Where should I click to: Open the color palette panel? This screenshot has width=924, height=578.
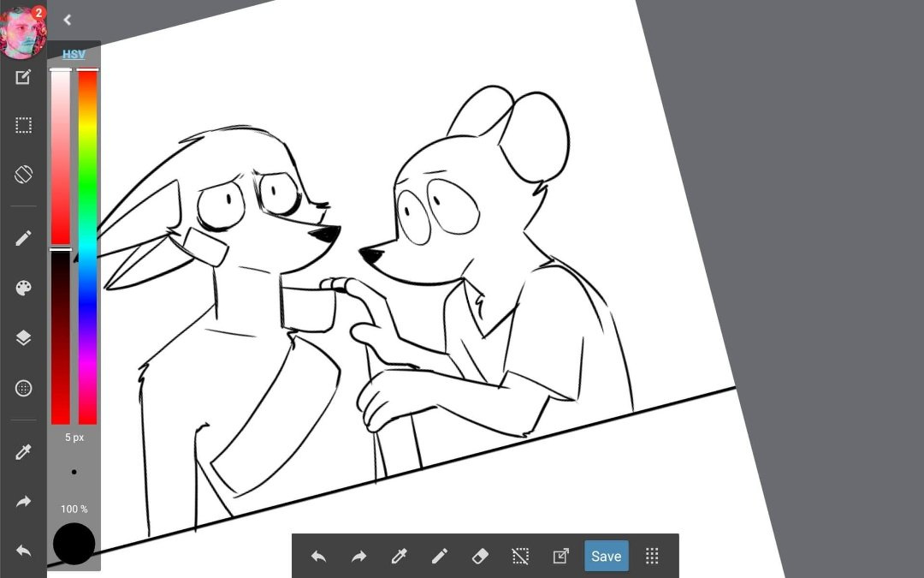23,288
